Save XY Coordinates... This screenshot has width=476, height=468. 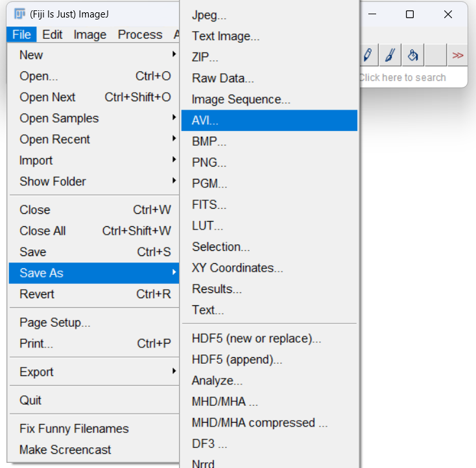(x=269, y=268)
